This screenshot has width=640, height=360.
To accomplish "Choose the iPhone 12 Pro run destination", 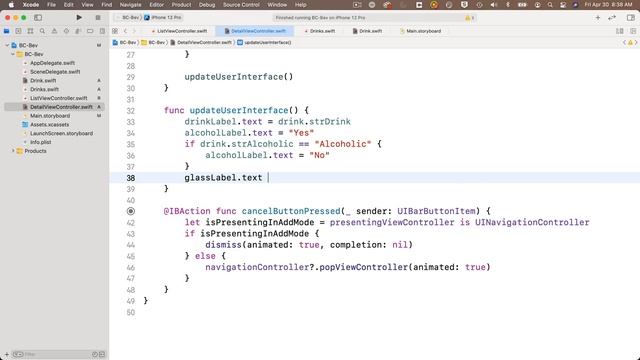I will pos(163,18).
